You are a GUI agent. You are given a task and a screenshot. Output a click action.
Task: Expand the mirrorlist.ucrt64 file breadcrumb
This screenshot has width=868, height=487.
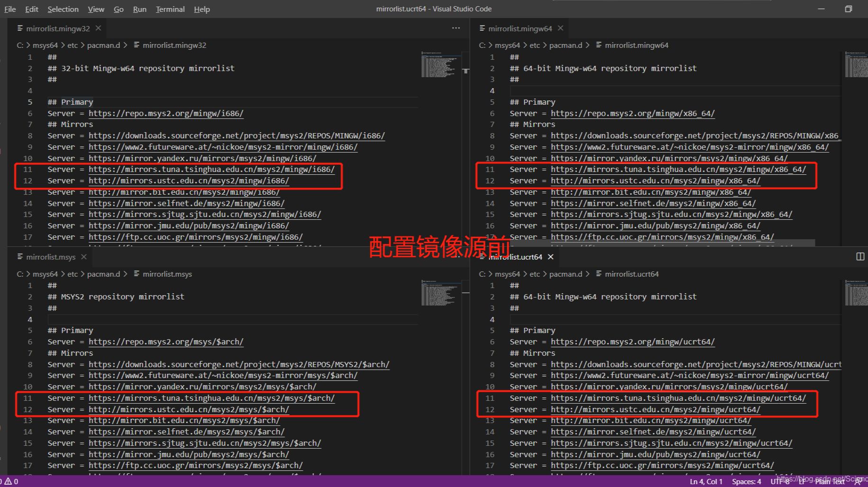pos(627,274)
